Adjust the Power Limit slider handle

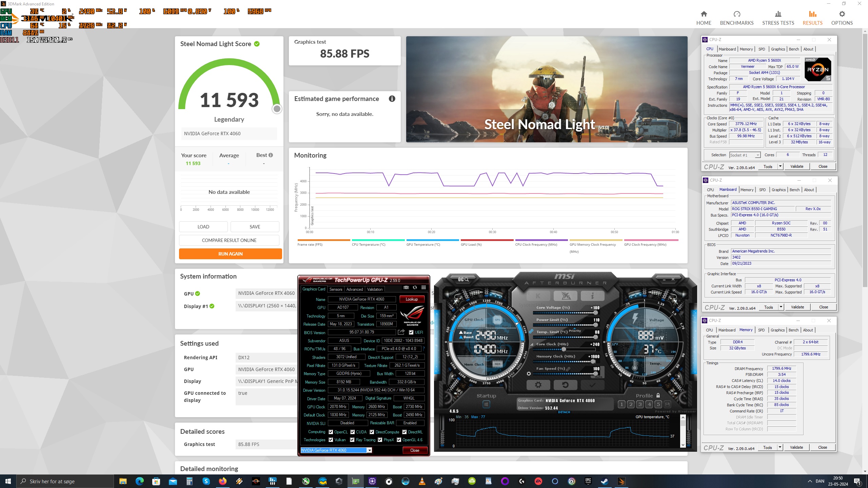pos(595,325)
